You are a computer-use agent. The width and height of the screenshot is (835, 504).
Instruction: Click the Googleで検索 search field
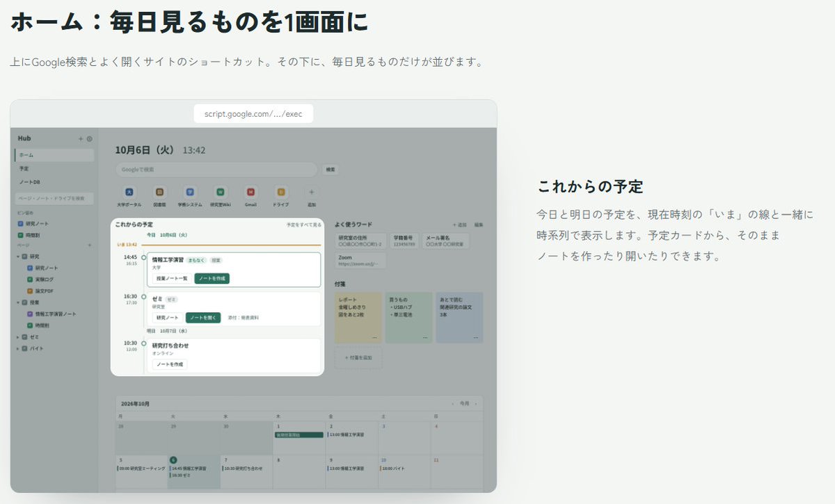pos(216,169)
